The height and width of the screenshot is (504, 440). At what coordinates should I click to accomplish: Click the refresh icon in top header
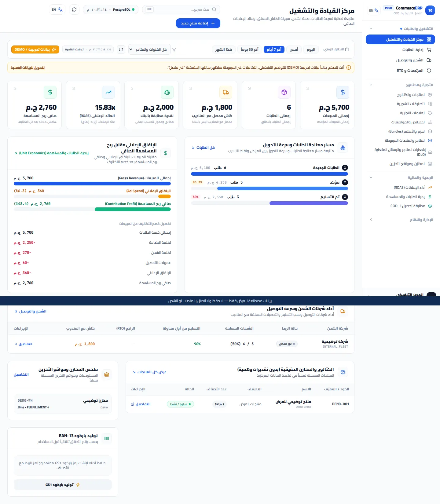(74, 9)
